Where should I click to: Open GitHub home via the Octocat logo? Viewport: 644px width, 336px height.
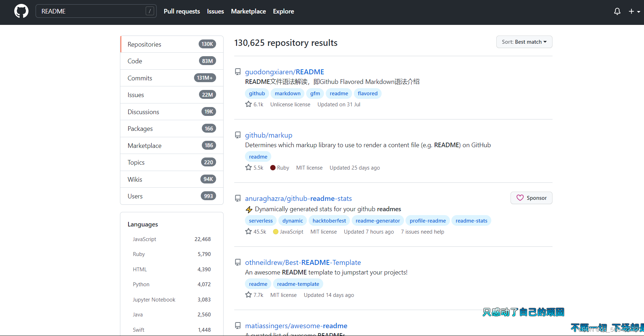click(21, 11)
